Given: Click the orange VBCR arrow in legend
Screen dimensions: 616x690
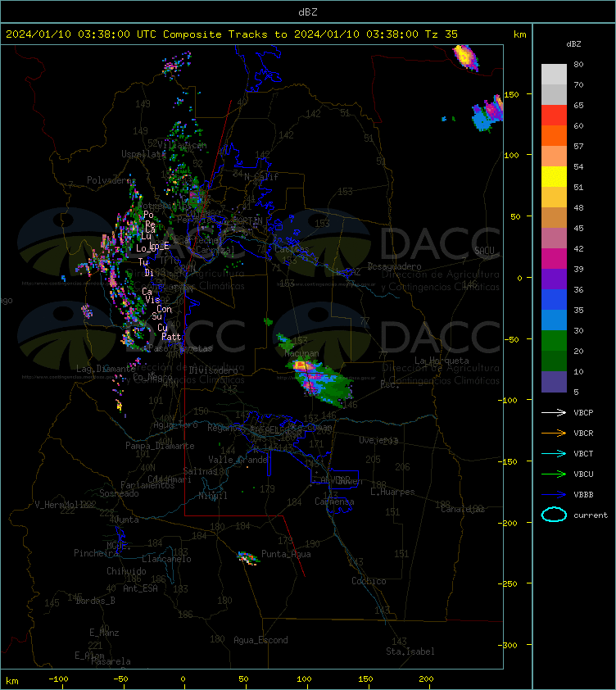Looking at the screenshot, I should [554, 433].
